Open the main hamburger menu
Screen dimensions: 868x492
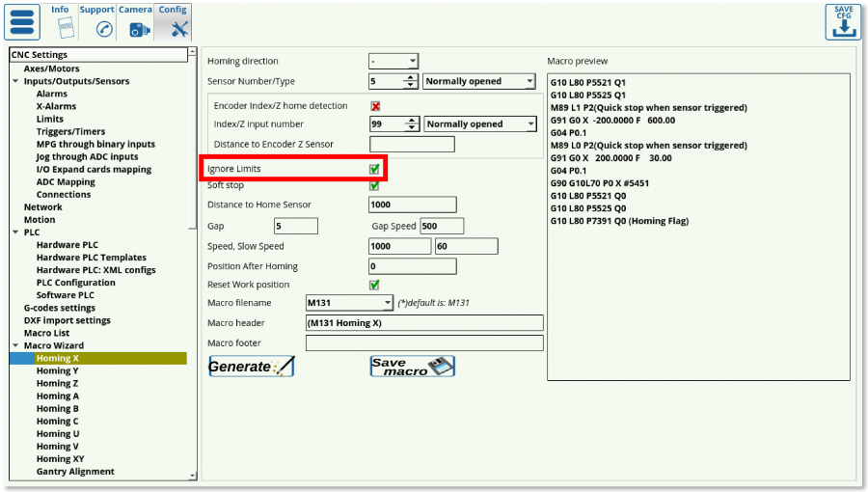(x=23, y=22)
